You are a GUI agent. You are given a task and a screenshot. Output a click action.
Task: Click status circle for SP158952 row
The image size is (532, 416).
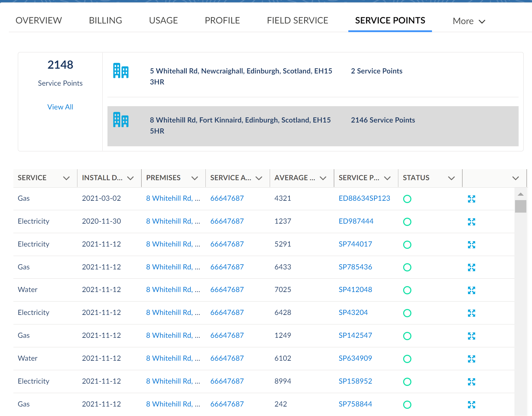(x=407, y=382)
